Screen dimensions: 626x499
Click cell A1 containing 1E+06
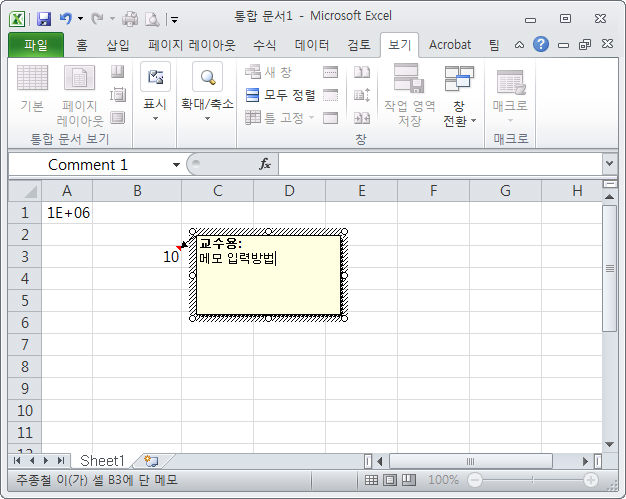67,213
